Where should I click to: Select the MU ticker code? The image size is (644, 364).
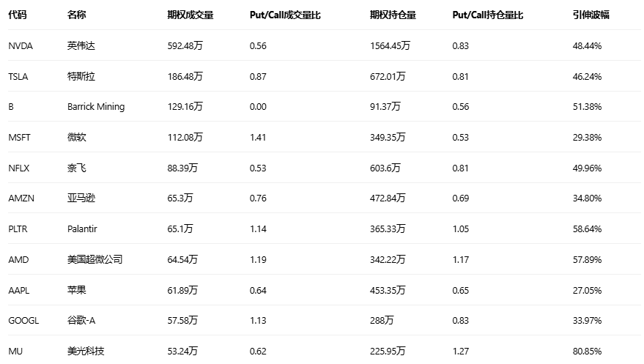[15, 351]
